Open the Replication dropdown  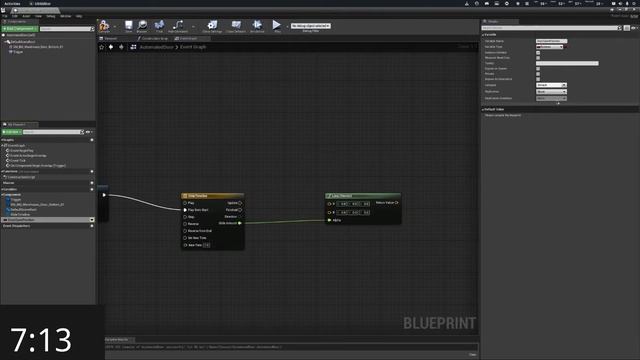coord(551,91)
